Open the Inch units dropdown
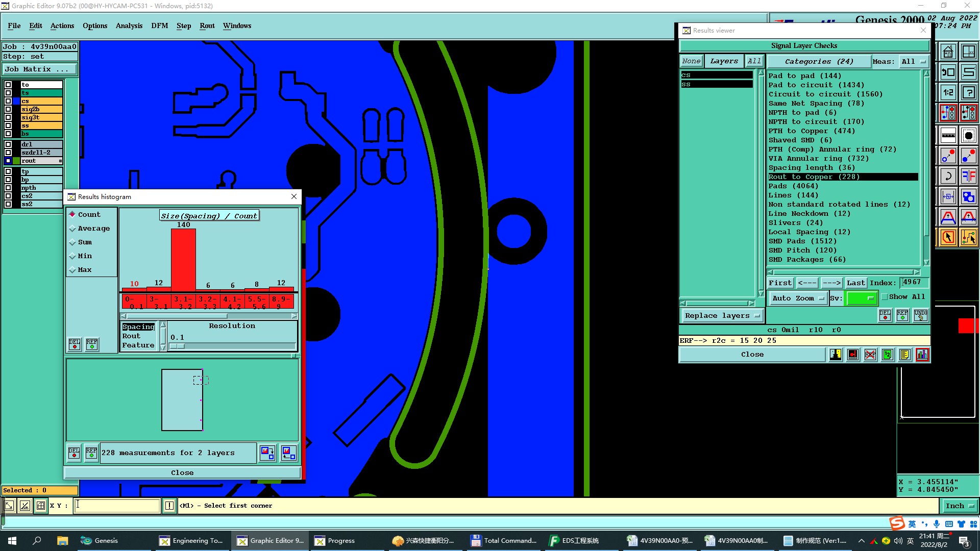The height and width of the screenshot is (551, 980). [x=960, y=506]
